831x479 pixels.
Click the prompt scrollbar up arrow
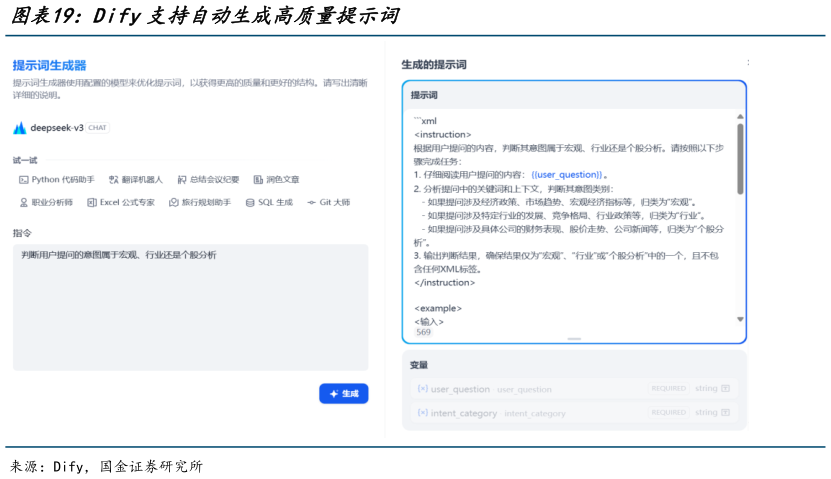pyautogui.click(x=740, y=117)
